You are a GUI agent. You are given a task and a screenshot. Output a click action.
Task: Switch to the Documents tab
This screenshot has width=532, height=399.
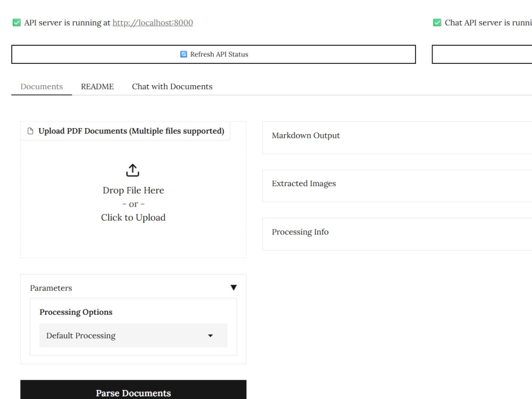pyautogui.click(x=41, y=87)
